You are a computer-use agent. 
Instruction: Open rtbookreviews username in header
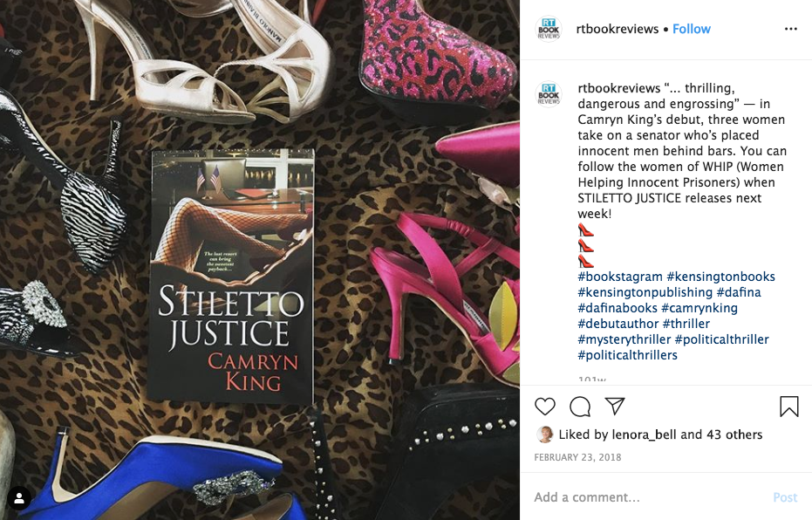coord(618,29)
